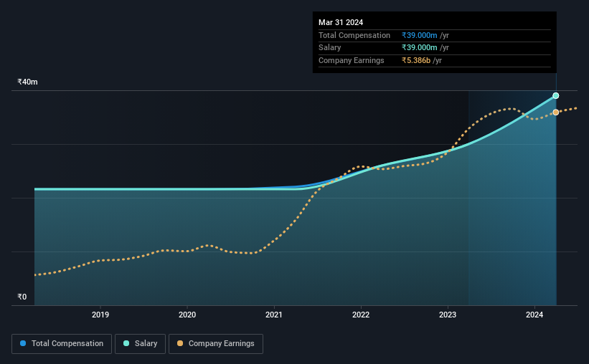Select the teal salary data point marker
The height and width of the screenshot is (364, 589).
555,96
